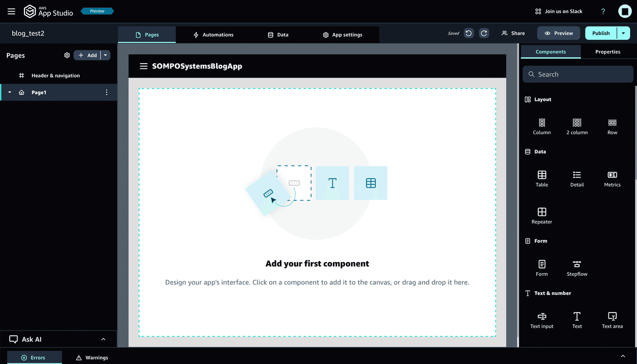Add a Table data component
637x364 pixels.
(541, 178)
